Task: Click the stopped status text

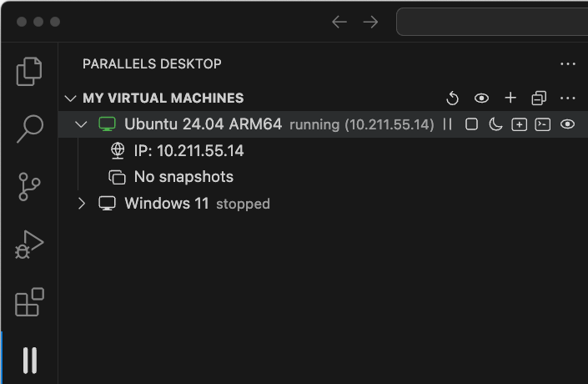Action: 243,204
